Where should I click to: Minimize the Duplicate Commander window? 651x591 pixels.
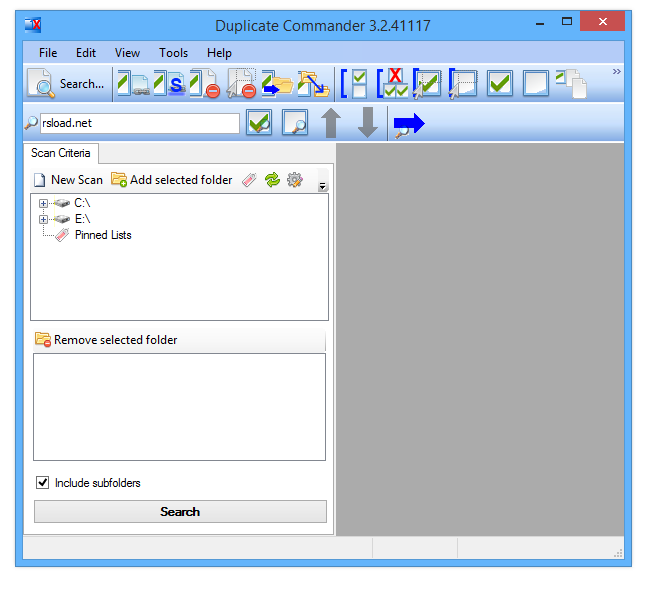point(540,24)
